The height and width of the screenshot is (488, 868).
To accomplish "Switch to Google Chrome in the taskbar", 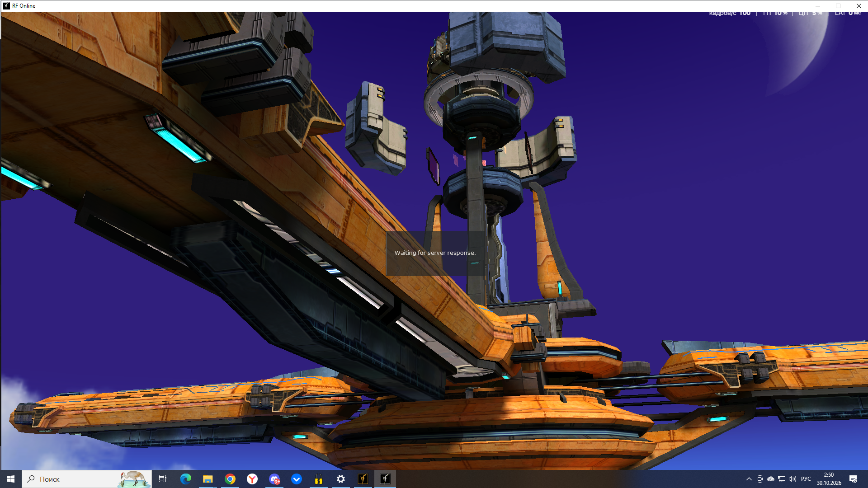I will coord(230,479).
